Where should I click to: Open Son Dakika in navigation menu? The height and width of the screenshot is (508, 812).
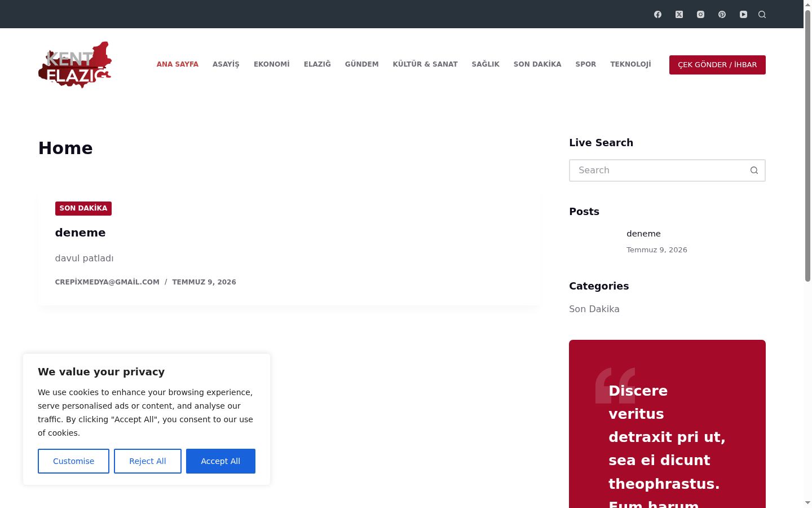[x=537, y=64]
